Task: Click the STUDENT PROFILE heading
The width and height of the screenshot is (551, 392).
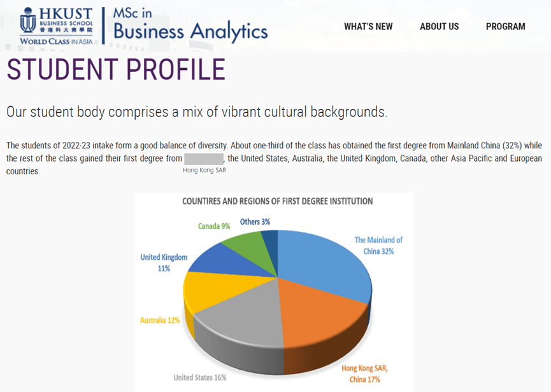Action: point(116,69)
